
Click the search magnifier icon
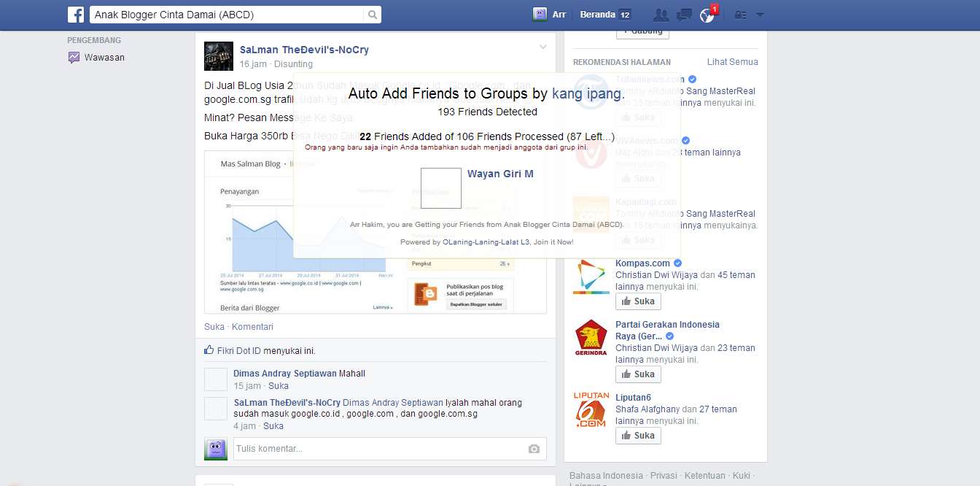[x=371, y=14]
